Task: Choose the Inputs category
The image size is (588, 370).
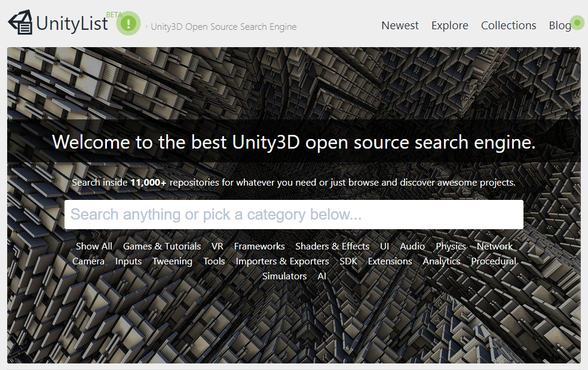Action: click(x=128, y=261)
